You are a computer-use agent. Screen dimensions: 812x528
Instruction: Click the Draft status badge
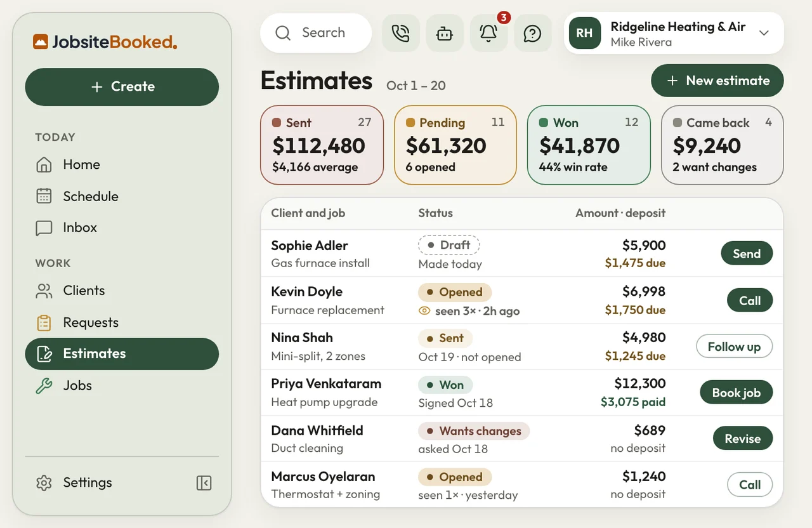[449, 245]
